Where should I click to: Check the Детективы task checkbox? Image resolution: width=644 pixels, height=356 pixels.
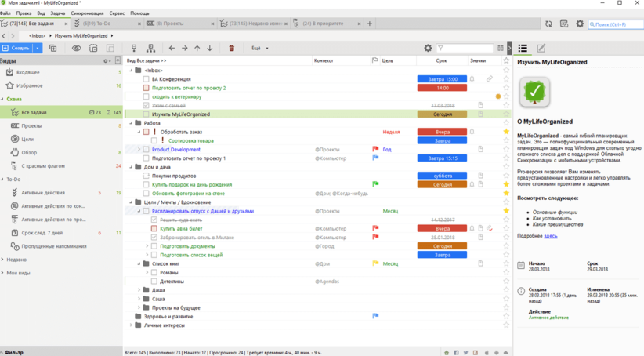coord(154,282)
